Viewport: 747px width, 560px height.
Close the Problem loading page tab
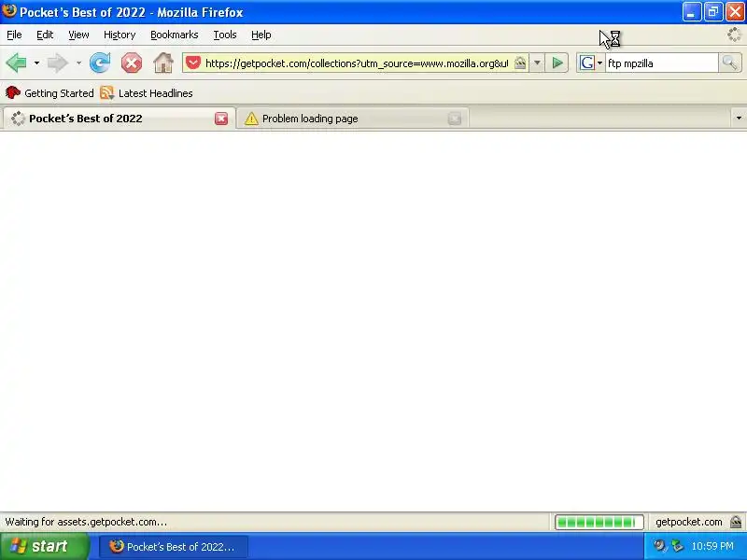(455, 119)
